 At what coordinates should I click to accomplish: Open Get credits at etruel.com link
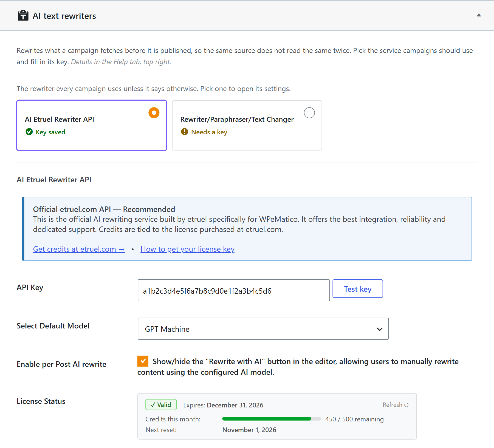79,249
